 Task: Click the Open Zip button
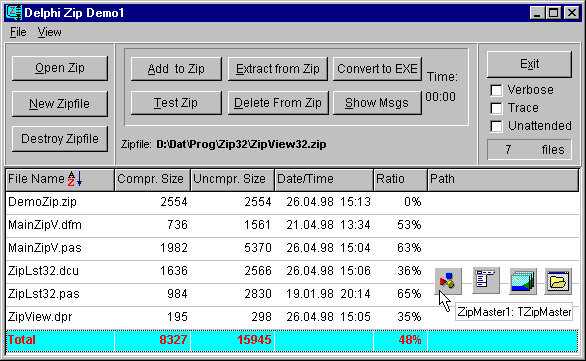pyautogui.click(x=60, y=68)
